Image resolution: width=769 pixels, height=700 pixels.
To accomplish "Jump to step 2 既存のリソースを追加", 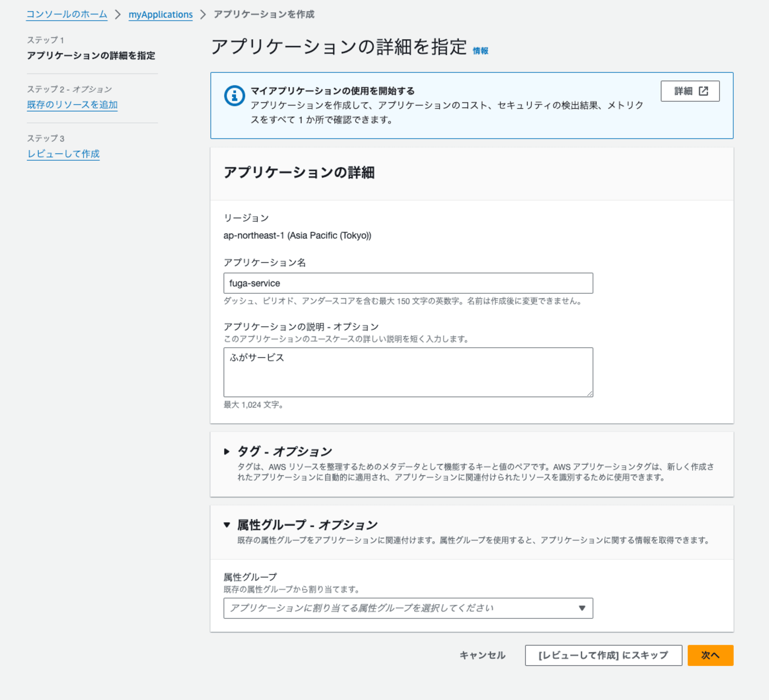I will point(72,105).
